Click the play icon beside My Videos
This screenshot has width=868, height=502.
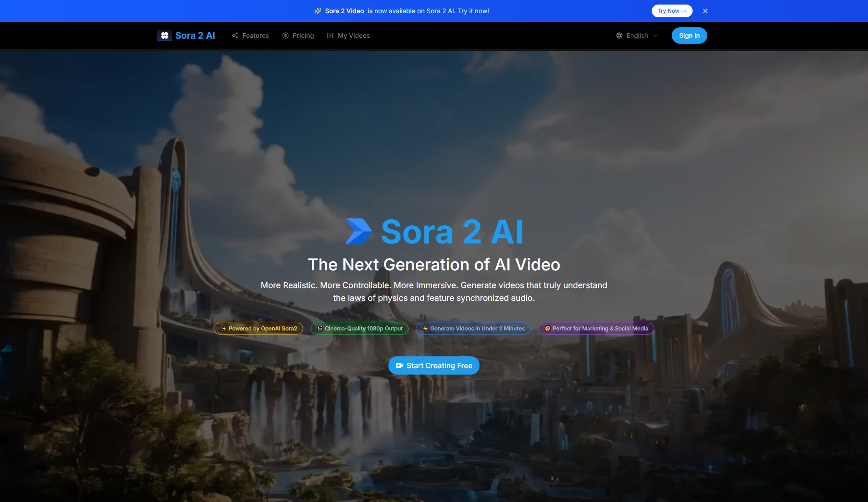330,35
